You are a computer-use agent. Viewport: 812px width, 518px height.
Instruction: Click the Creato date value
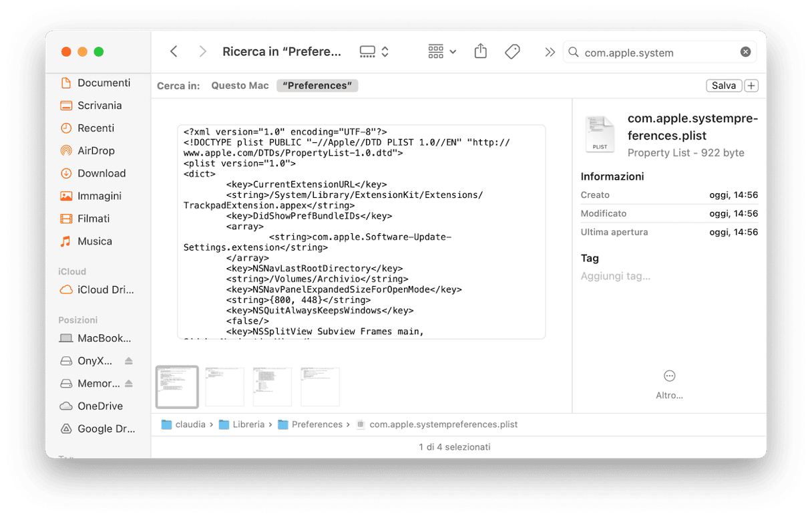pyautogui.click(x=734, y=195)
